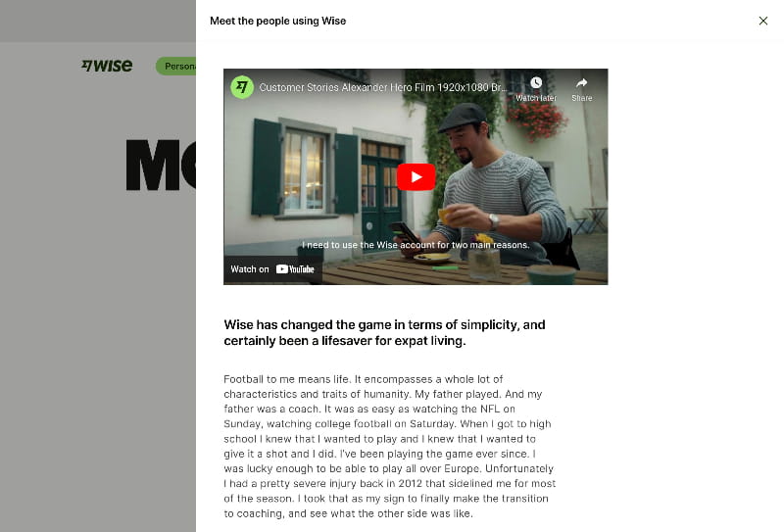Click the Wise logo behind the overlay
This screenshot has height=532, width=784.
coord(107,66)
